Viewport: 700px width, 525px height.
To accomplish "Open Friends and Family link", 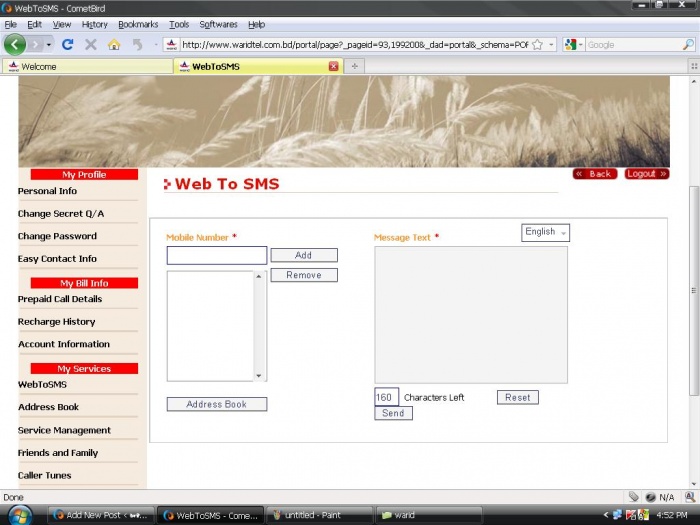I will click(58, 453).
